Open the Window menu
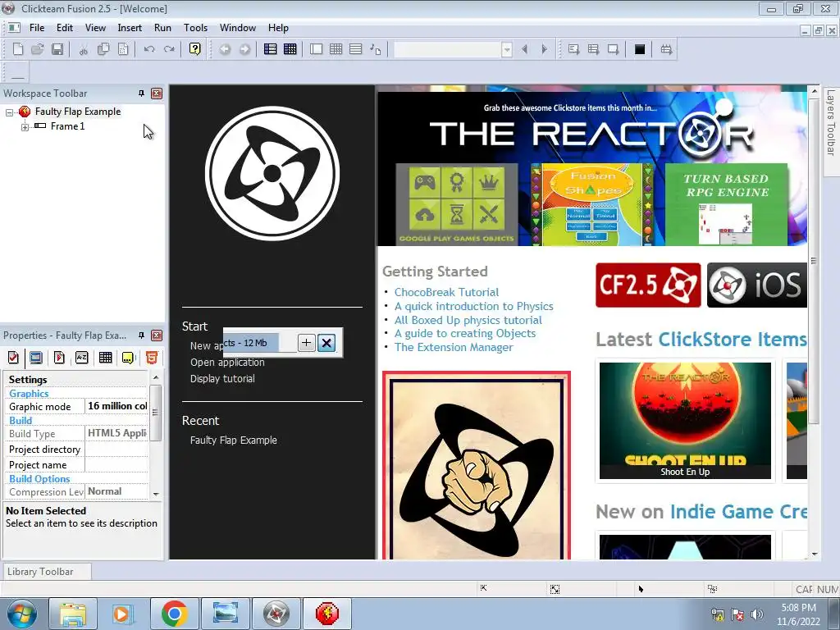Image resolution: width=840 pixels, height=630 pixels. pyautogui.click(x=238, y=28)
